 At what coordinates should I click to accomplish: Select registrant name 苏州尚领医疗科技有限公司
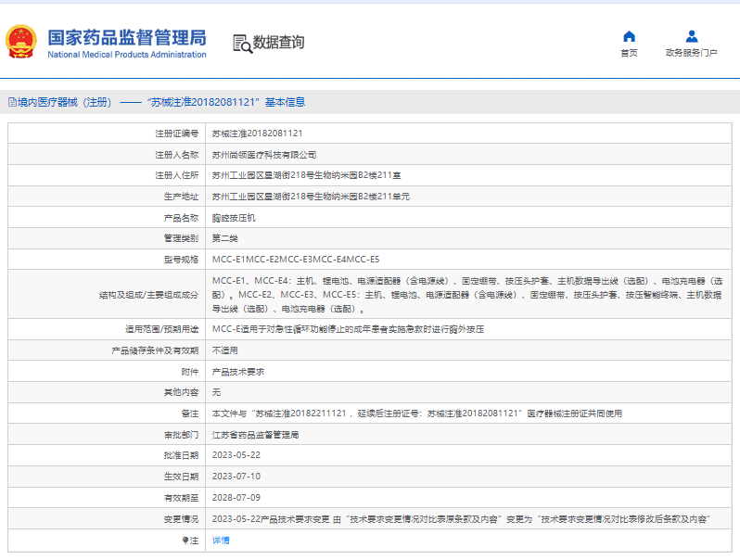(264, 155)
